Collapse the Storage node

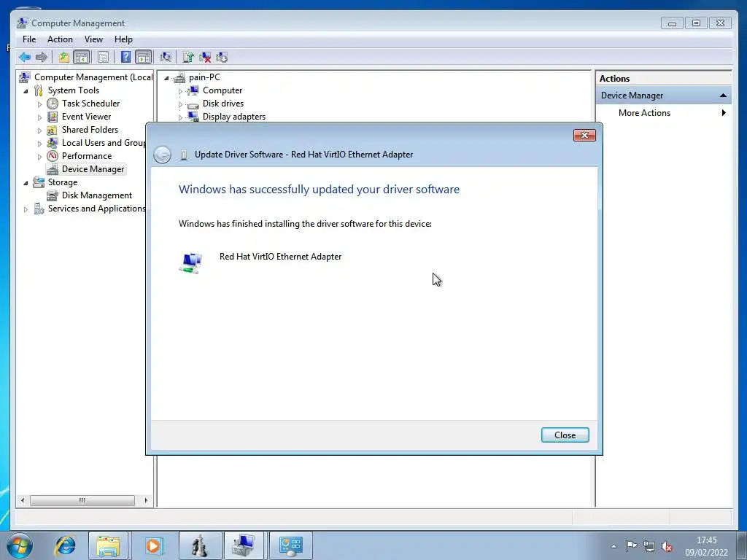(x=26, y=183)
